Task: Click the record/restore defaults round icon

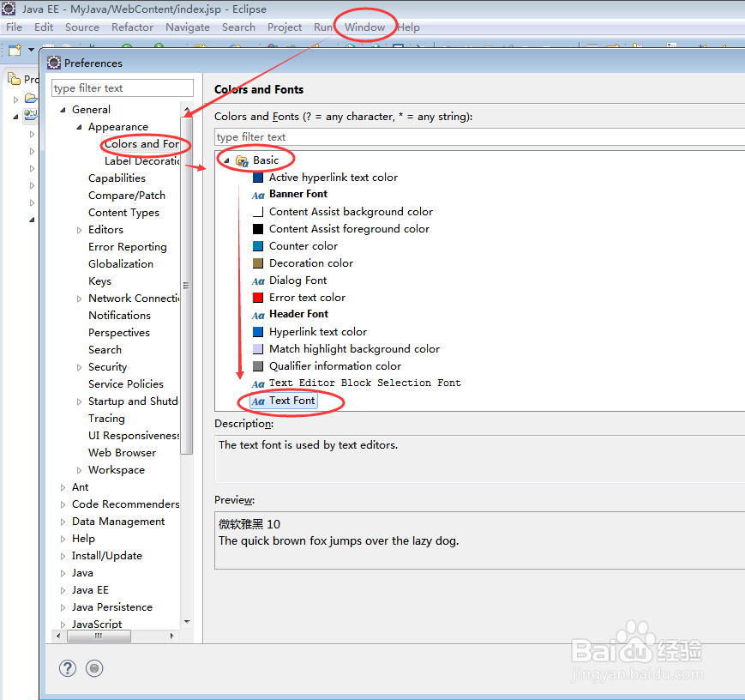Action: coord(94,668)
